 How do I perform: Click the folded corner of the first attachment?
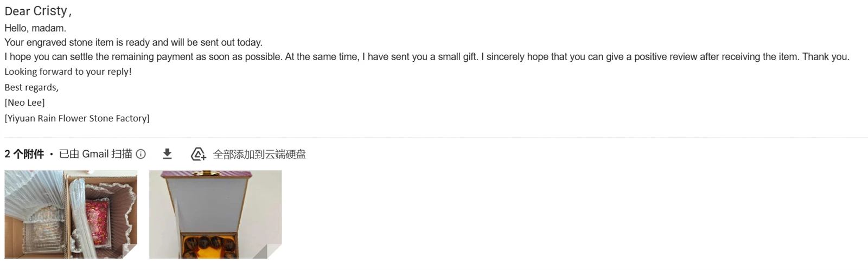pos(130,252)
